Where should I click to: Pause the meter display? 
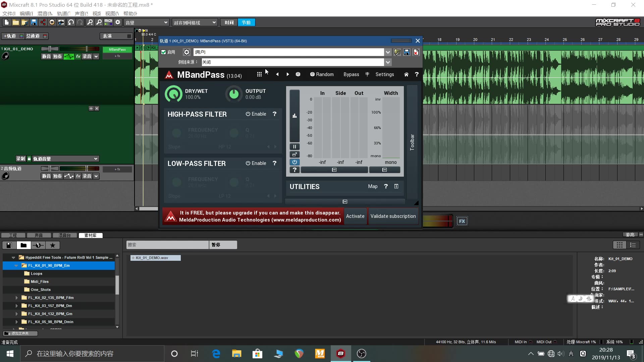[294, 146]
